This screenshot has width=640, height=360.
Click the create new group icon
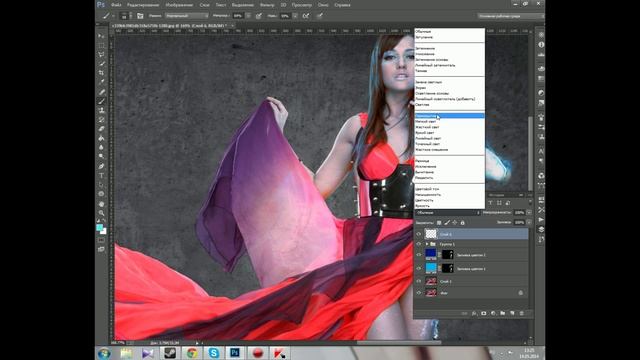click(x=502, y=313)
